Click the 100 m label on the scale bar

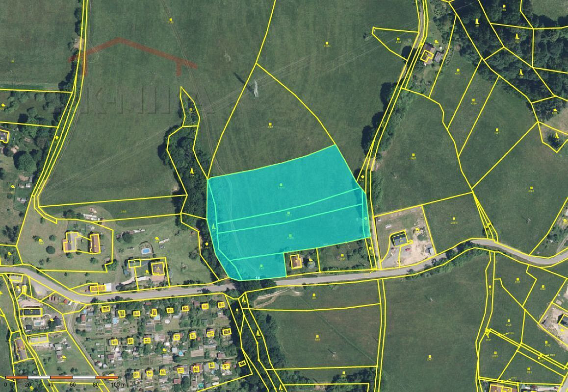point(118,384)
